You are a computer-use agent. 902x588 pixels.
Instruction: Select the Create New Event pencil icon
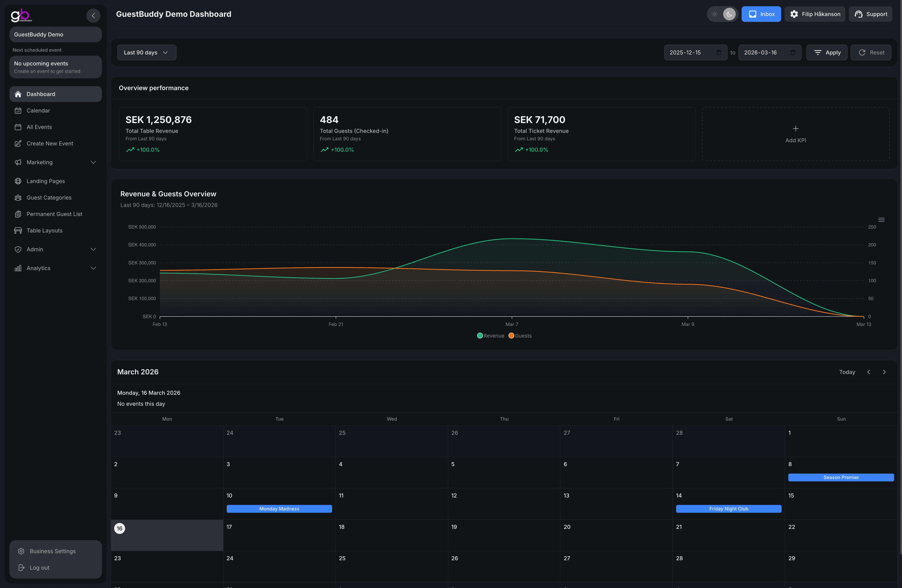pyautogui.click(x=18, y=143)
